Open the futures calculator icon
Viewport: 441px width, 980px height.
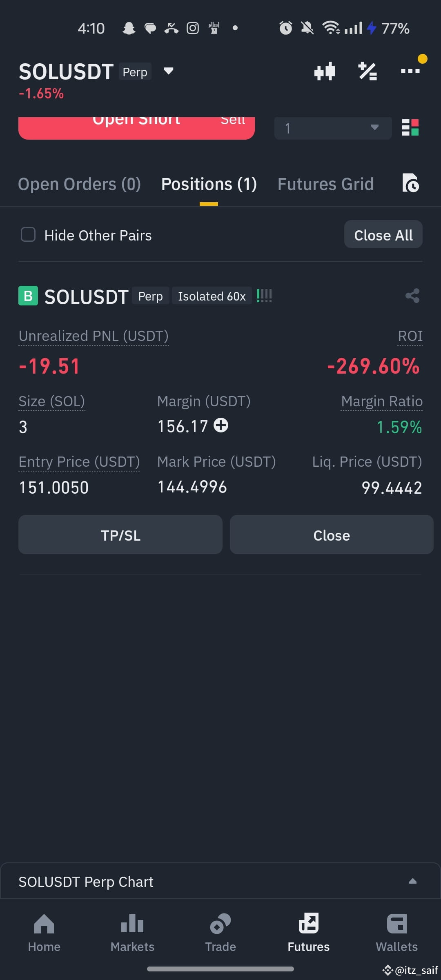pos(367,71)
